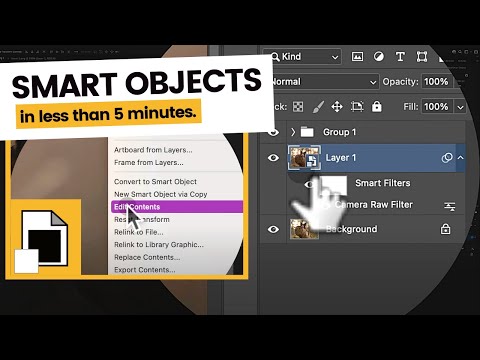480x360 pixels.
Task: Select the Layer 1 name
Action: tap(341, 158)
